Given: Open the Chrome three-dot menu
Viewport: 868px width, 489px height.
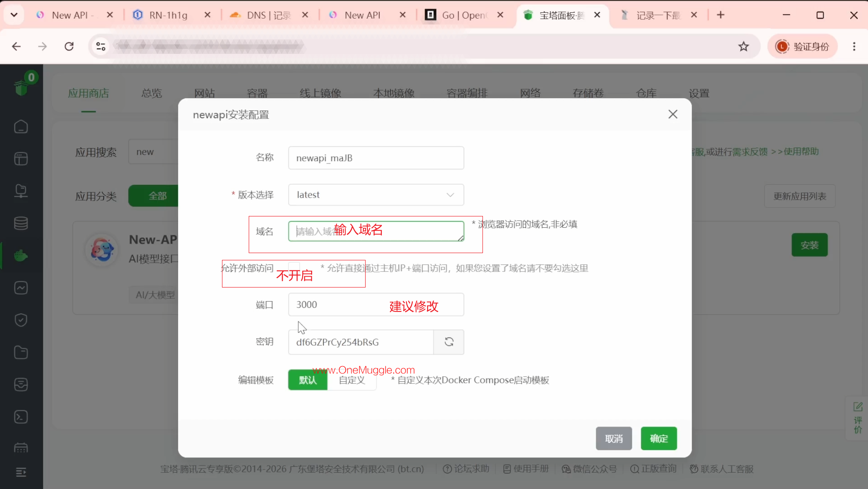Looking at the screenshot, I should click(x=854, y=46).
